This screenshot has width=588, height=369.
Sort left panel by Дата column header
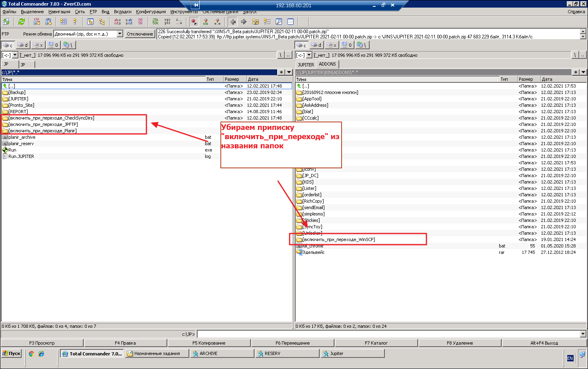click(269, 79)
